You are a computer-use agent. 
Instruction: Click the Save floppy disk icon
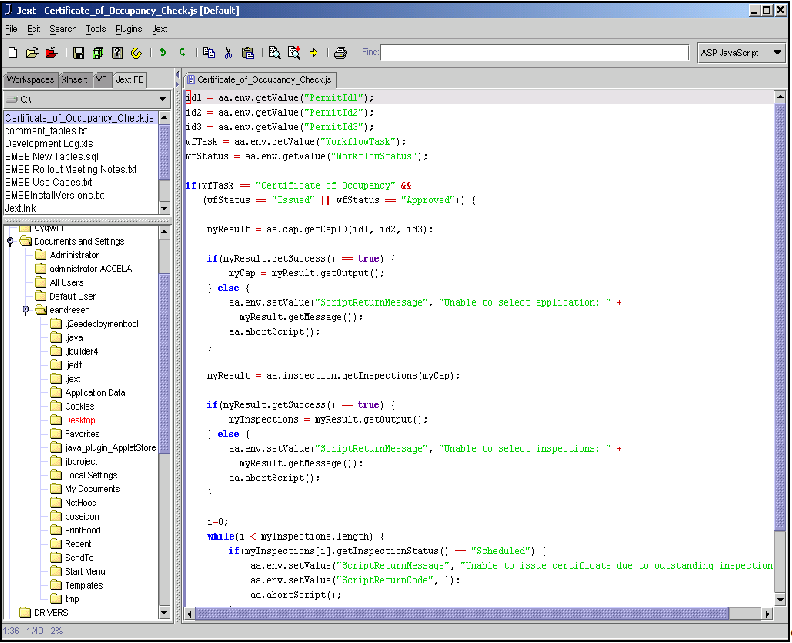coord(78,53)
